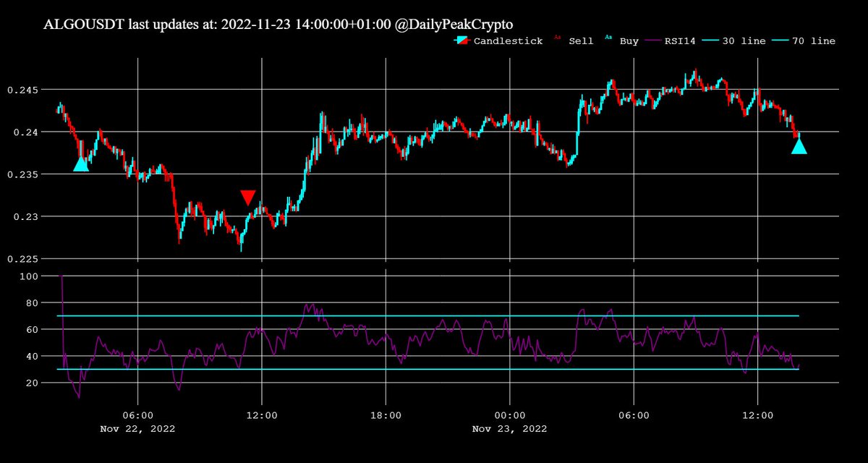Click the 0.23 price axis label

tap(26, 217)
